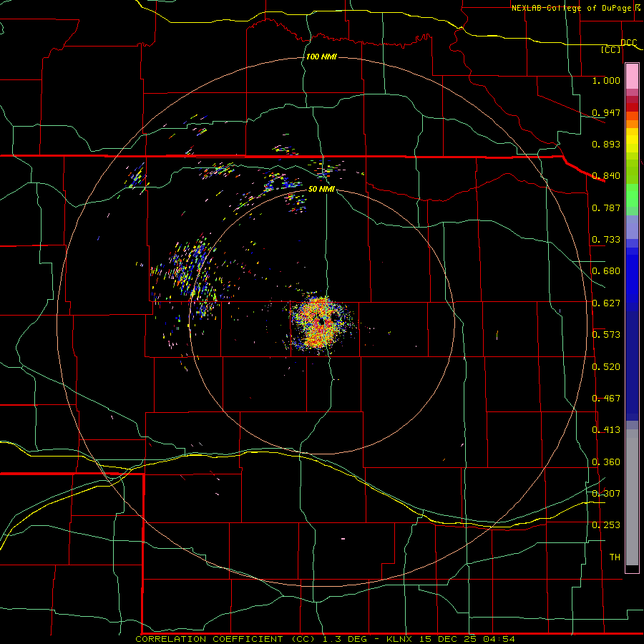Image resolution: width=644 pixels, height=644 pixels.
Task: Click the TH label on the legend
Action: [615, 557]
